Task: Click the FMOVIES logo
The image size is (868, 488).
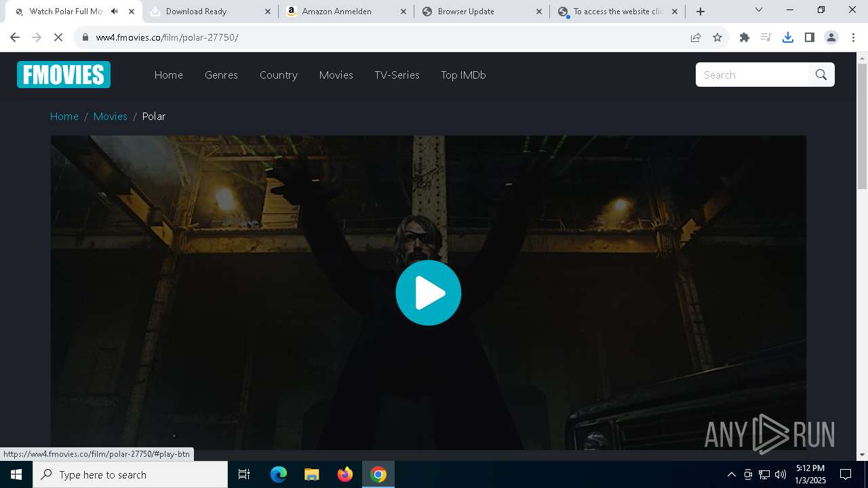Action: click(x=64, y=75)
